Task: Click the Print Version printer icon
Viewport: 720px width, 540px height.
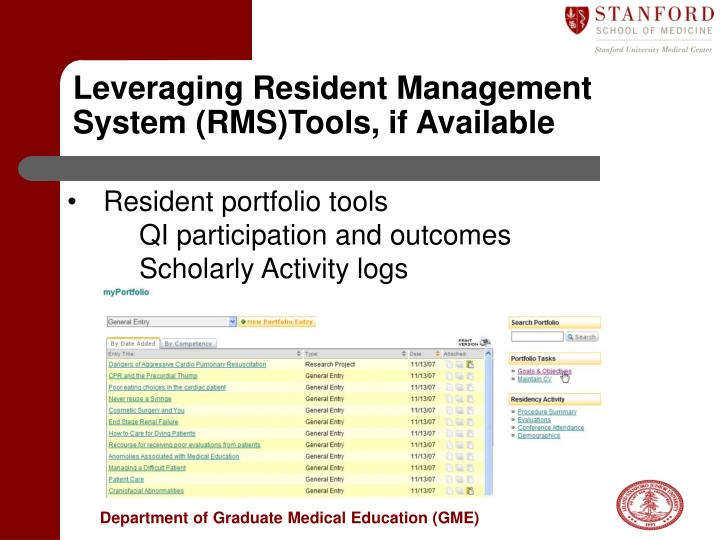Action: tap(485, 342)
